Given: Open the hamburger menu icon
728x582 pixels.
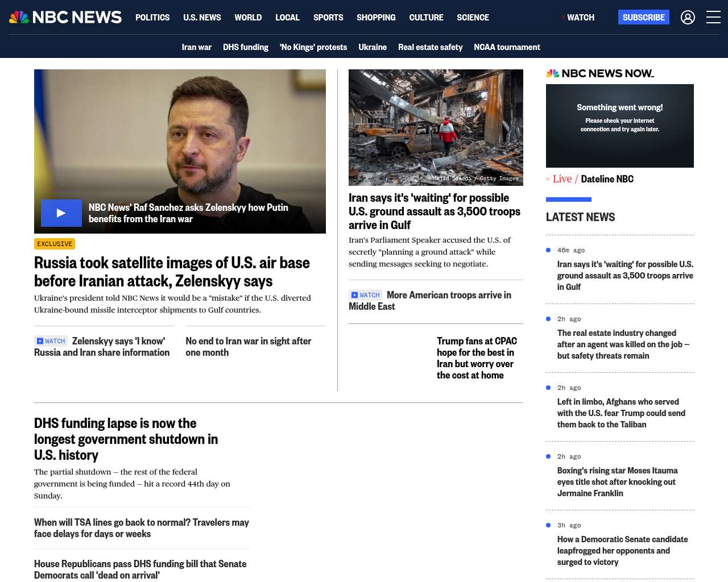Looking at the screenshot, I should point(713,18).
